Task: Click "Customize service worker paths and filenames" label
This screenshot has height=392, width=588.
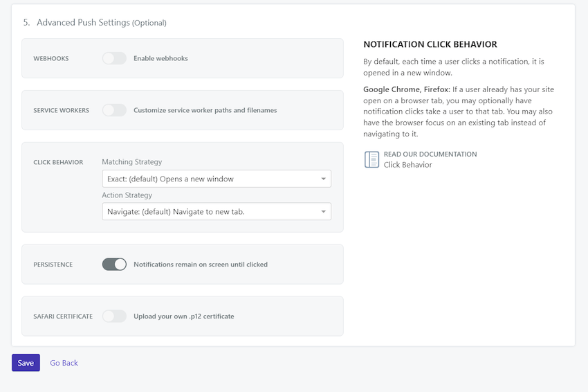Action: pyautogui.click(x=205, y=110)
